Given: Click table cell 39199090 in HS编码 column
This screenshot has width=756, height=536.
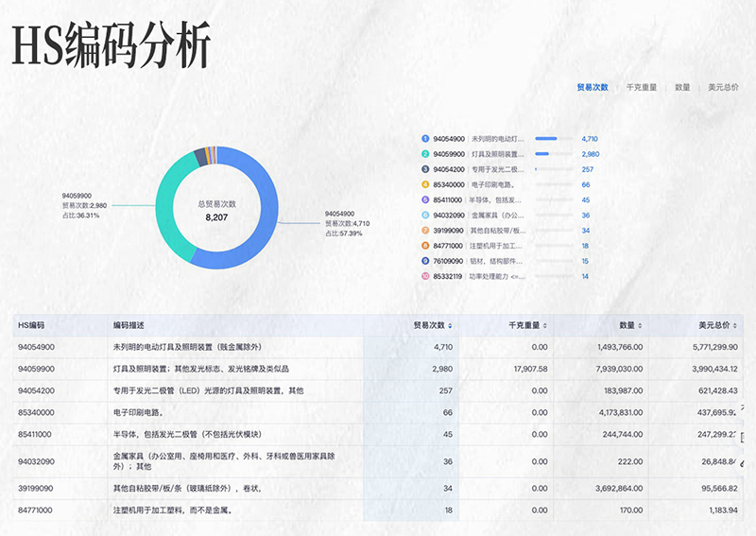Looking at the screenshot, I should (x=36, y=488).
